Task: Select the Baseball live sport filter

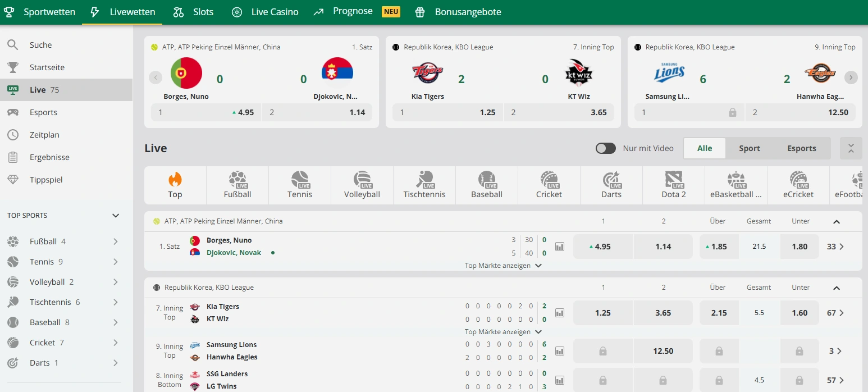Action: click(x=487, y=185)
